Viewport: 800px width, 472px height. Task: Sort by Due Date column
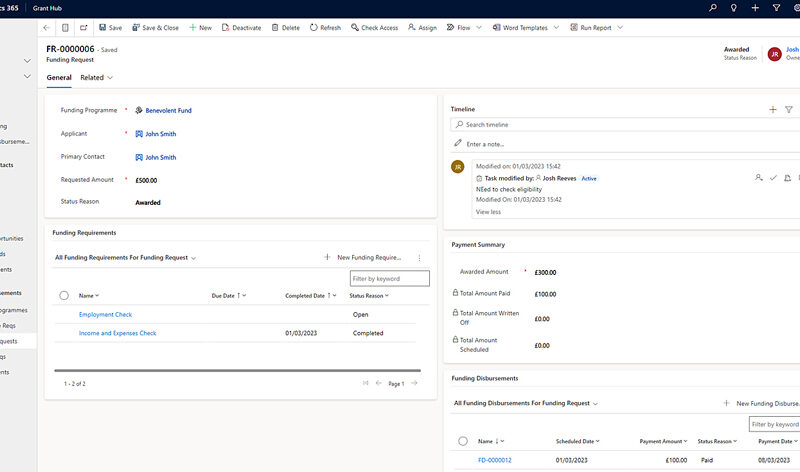coord(229,295)
